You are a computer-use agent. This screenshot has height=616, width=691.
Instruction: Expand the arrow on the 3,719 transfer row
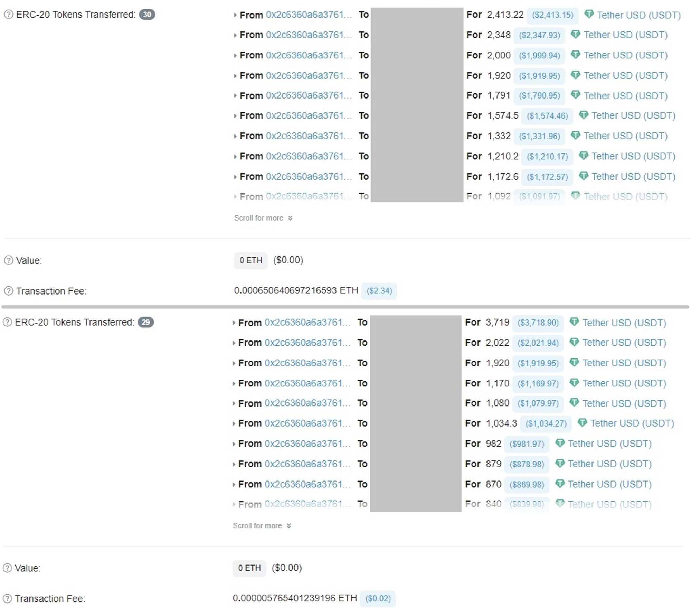[234, 323]
